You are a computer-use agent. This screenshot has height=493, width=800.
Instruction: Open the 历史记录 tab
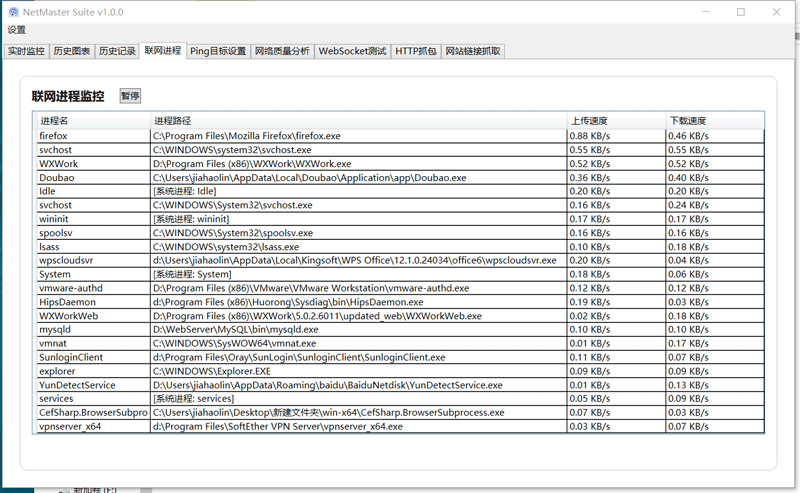pyautogui.click(x=117, y=51)
